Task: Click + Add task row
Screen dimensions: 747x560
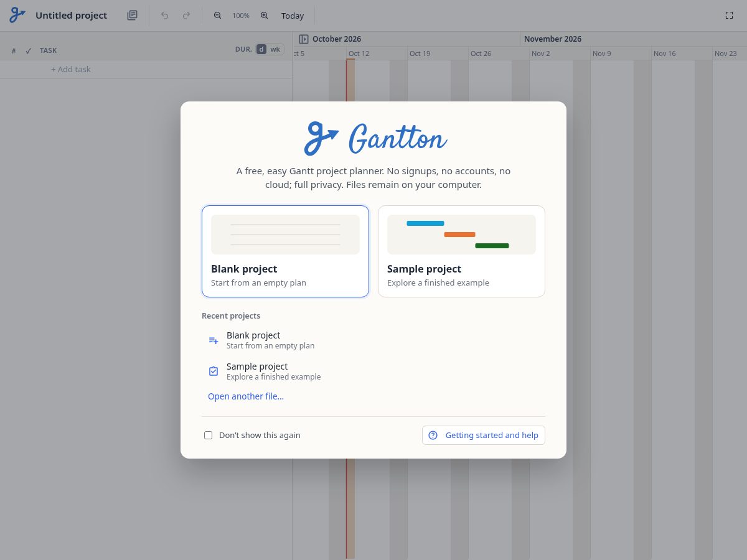Action: point(146,69)
